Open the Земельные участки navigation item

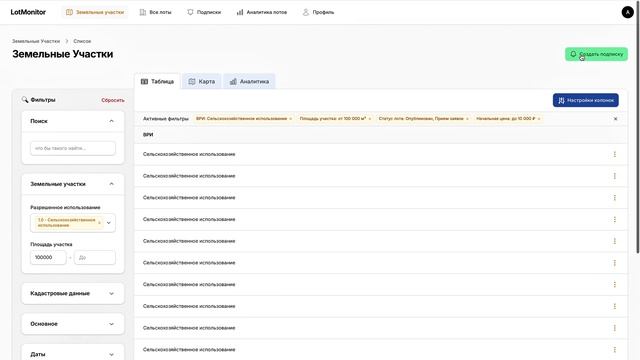click(95, 12)
